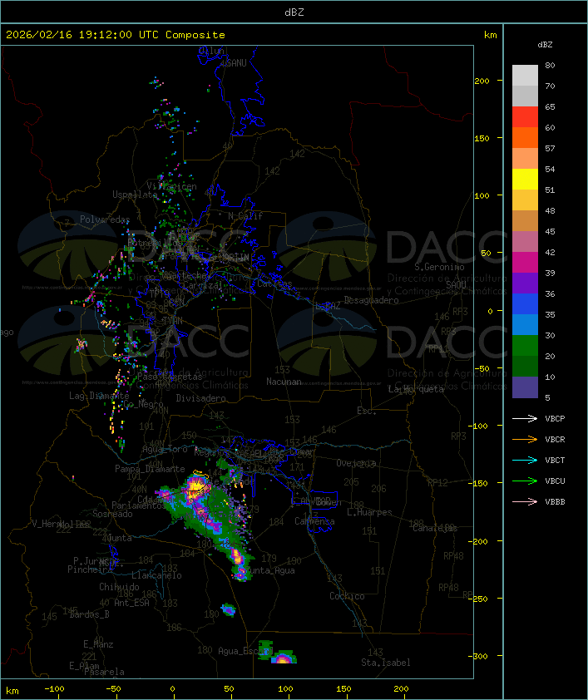Click the Chihuido place label
588x700 pixels.
coord(119,587)
